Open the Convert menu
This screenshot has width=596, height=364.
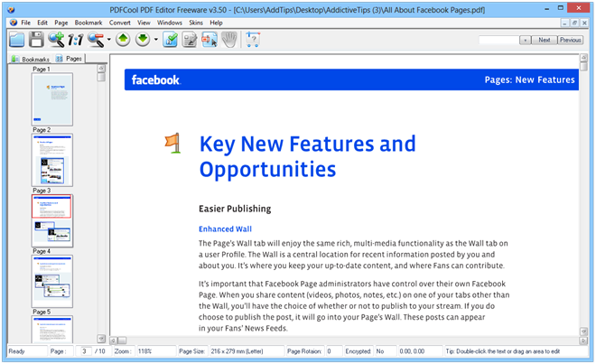(120, 23)
